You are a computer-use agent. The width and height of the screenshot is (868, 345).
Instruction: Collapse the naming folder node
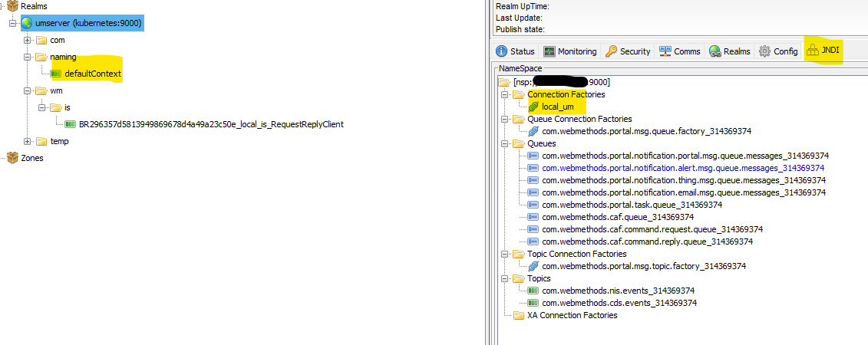(27, 57)
